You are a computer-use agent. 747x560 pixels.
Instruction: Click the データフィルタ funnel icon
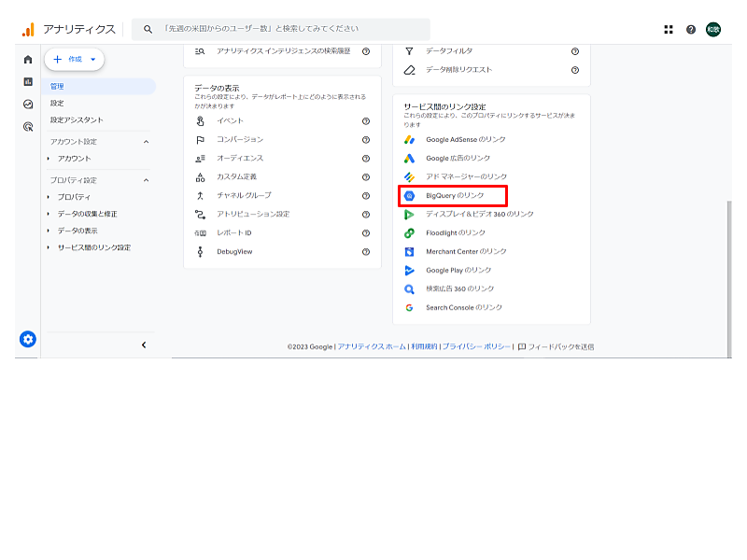(x=409, y=51)
